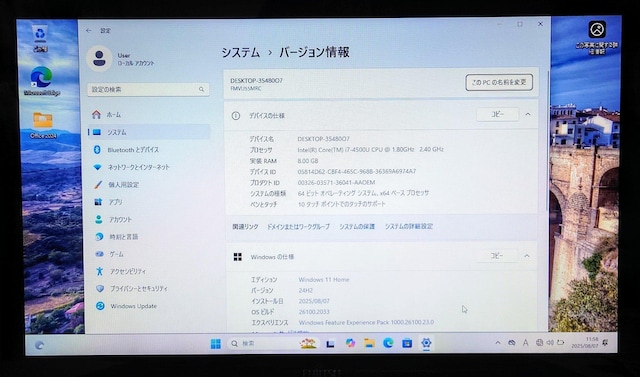Open the Recycle Bin desktop icon
This screenshot has height=377, width=640.
[x=40, y=38]
